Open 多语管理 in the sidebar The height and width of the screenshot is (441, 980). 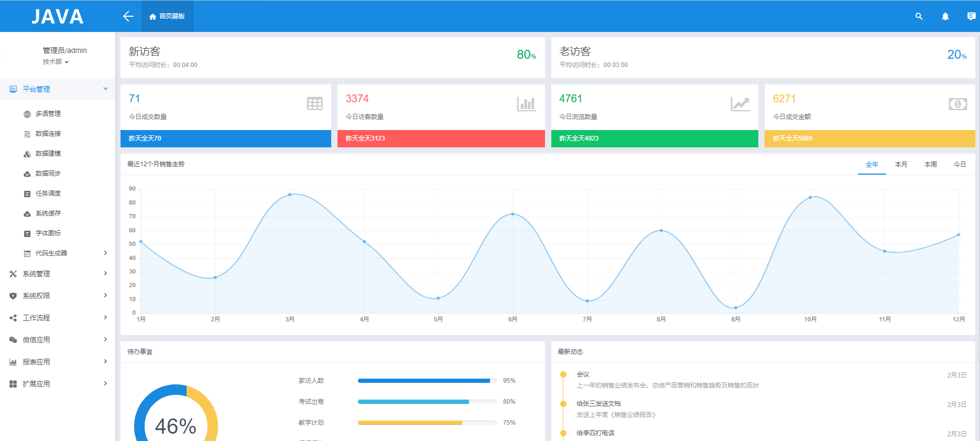coord(48,114)
